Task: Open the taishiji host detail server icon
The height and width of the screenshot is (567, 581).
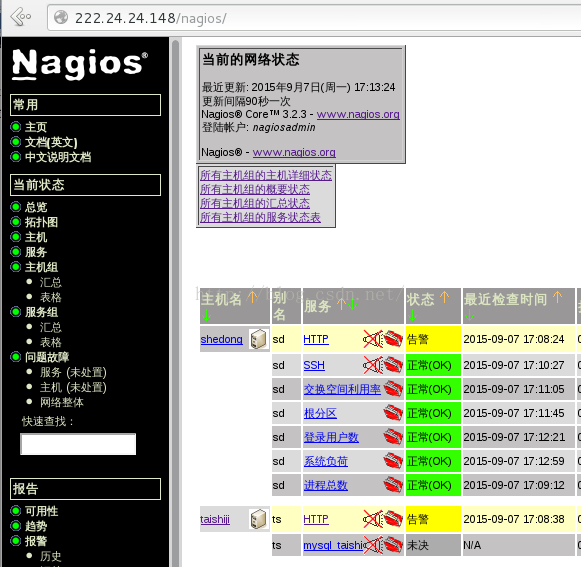Action: (258, 519)
